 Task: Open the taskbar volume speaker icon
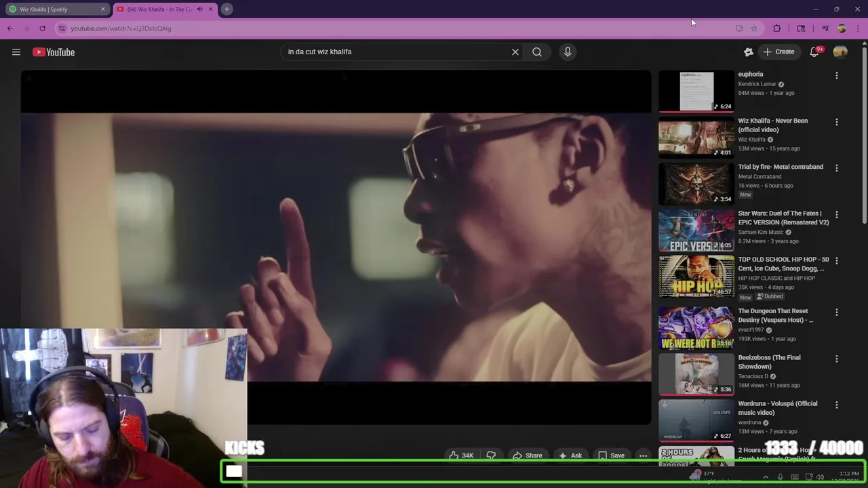tap(820, 477)
